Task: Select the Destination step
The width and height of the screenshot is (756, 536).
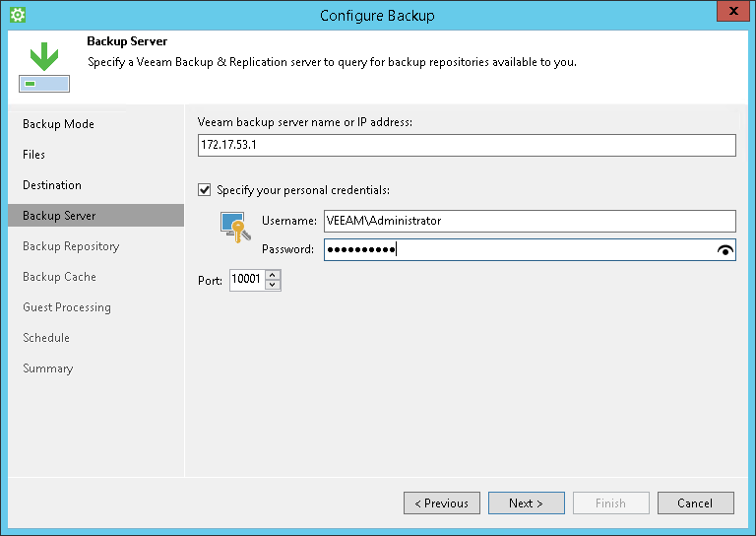Action: 52,185
